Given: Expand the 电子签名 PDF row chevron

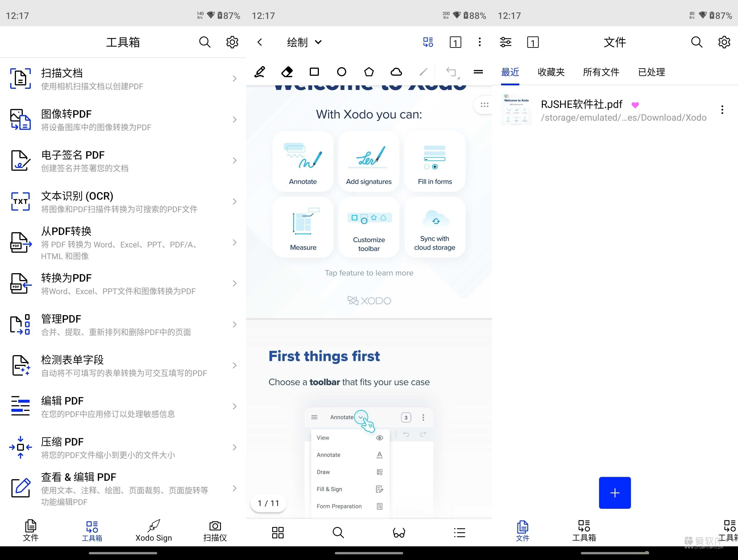Looking at the screenshot, I should coord(235,160).
